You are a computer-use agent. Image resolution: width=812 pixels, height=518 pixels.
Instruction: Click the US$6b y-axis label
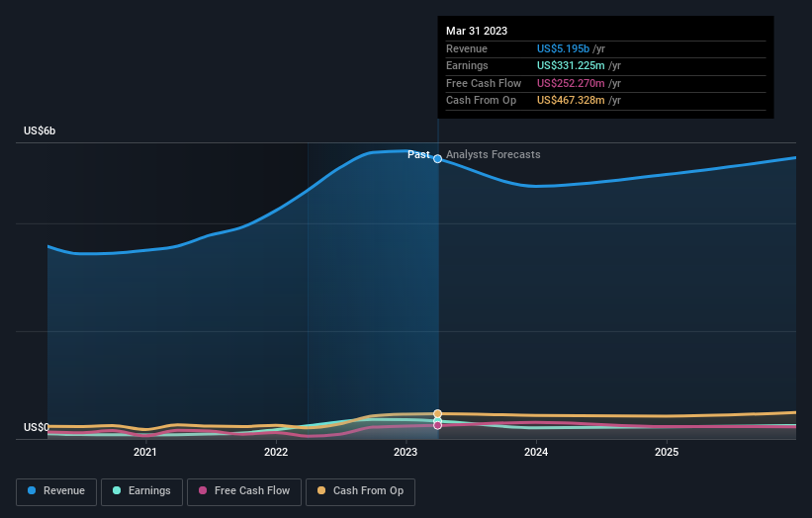point(40,130)
